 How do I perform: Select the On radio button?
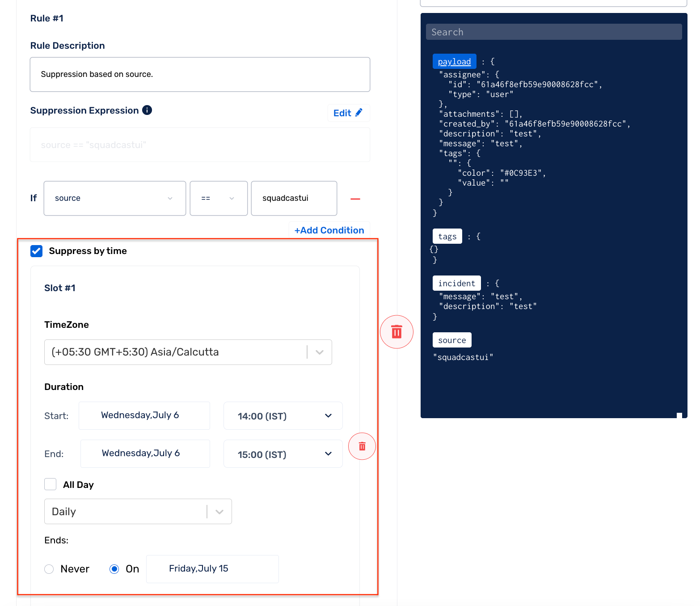click(114, 569)
